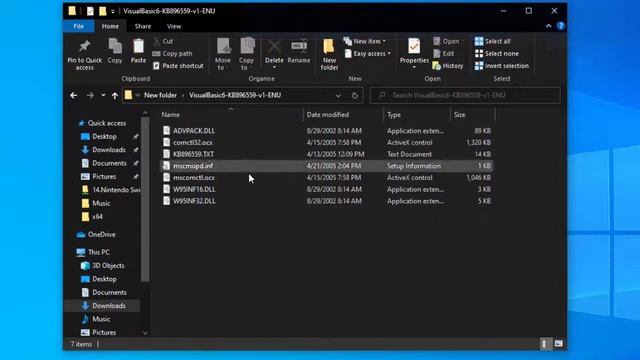This screenshot has width=640, height=360.
Task: Select the mscmupd.inf file
Action: click(193, 166)
